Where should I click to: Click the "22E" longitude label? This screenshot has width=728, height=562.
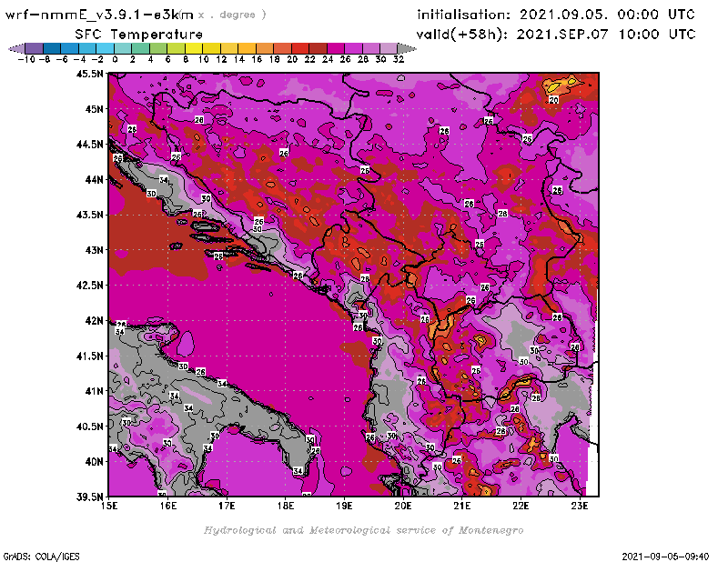tap(521, 506)
